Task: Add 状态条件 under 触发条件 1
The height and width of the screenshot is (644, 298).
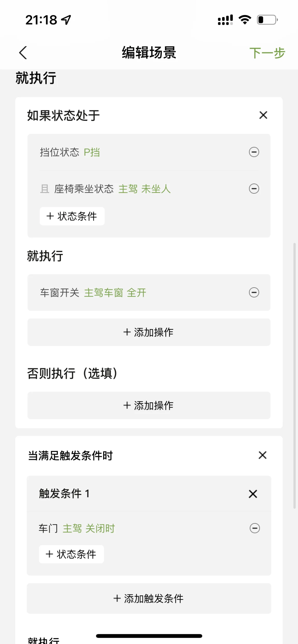Action: point(71,554)
